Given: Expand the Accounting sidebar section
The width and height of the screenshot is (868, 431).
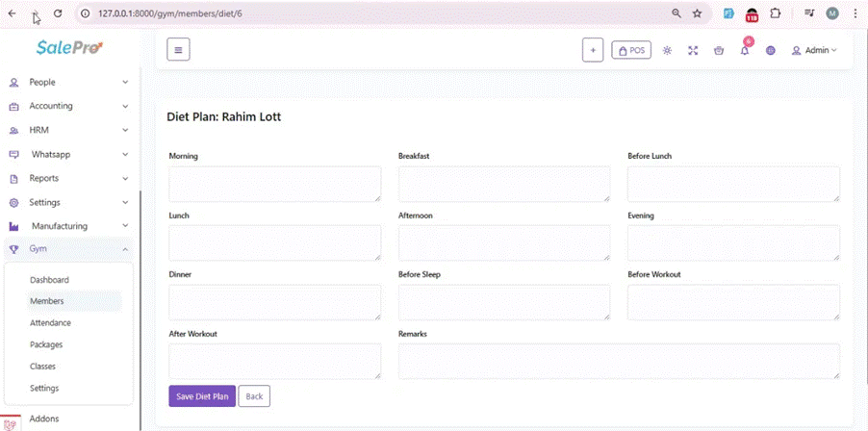Looking at the screenshot, I should pyautogui.click(x=67, y=106).
